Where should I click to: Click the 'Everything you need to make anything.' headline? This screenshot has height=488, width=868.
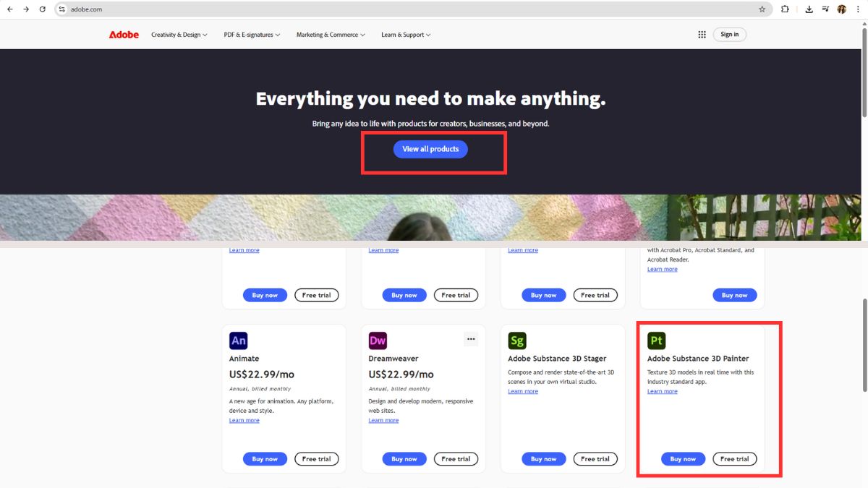430,99
